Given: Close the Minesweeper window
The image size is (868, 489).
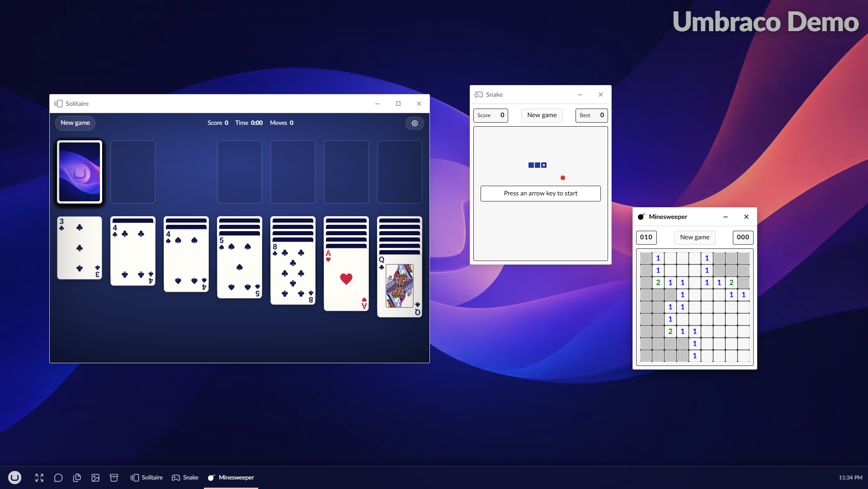Looking at the screenshot, I should point(746,217).
